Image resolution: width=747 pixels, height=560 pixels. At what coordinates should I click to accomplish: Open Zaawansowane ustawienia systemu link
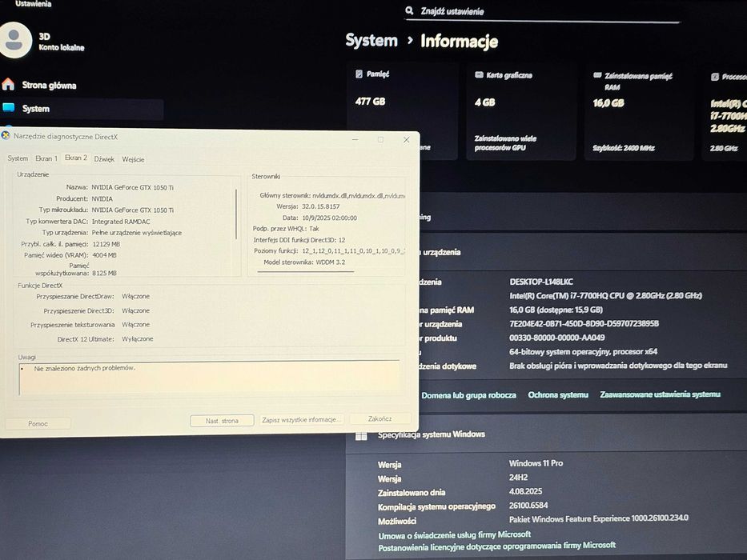(x=660, y=394)
